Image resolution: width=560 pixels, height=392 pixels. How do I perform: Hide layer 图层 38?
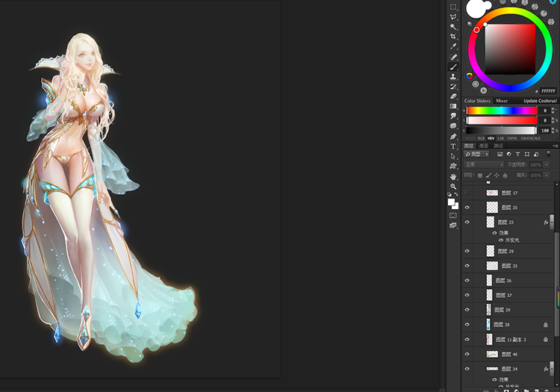[467, 325]
